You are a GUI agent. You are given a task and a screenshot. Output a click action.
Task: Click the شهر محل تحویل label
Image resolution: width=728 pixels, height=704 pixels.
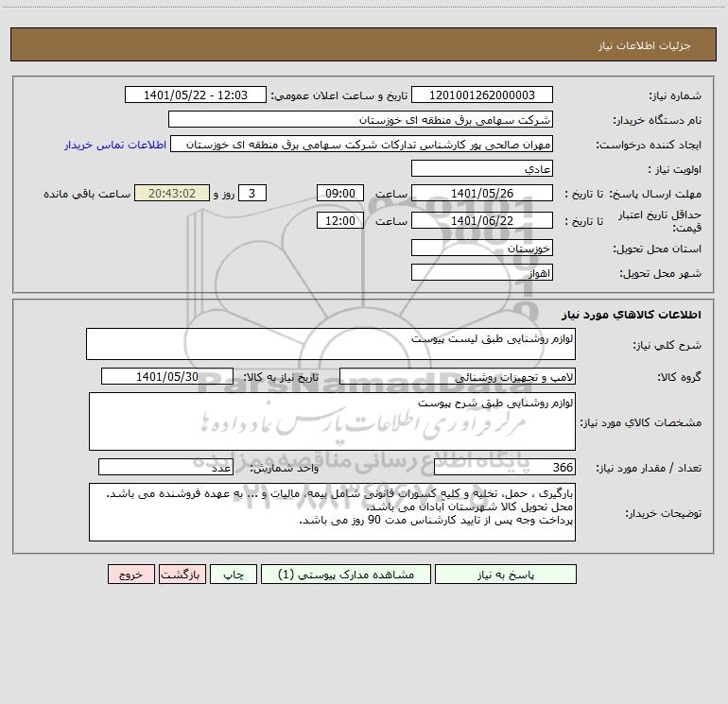[661, 274]
